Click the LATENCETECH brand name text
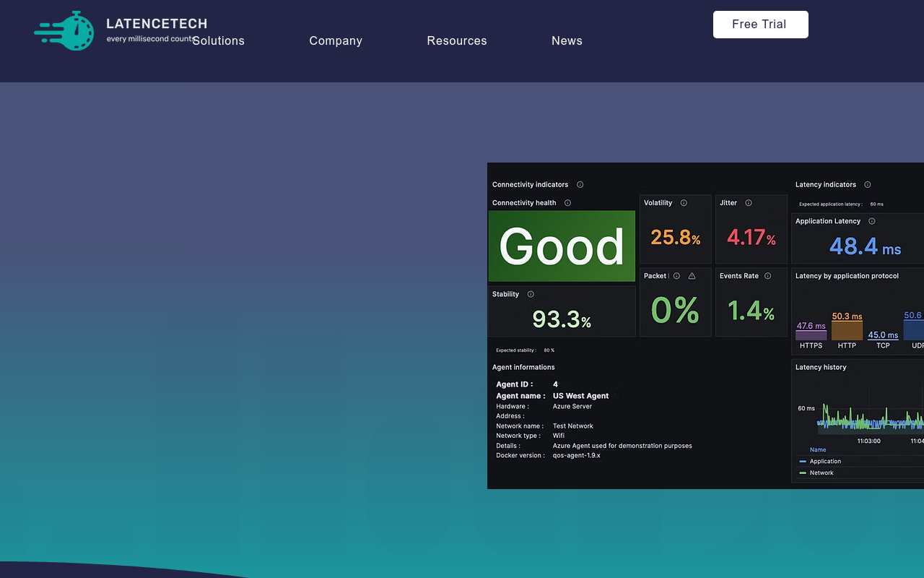The height and width of the screenshot is (578, 924). [x=157, y=24]
